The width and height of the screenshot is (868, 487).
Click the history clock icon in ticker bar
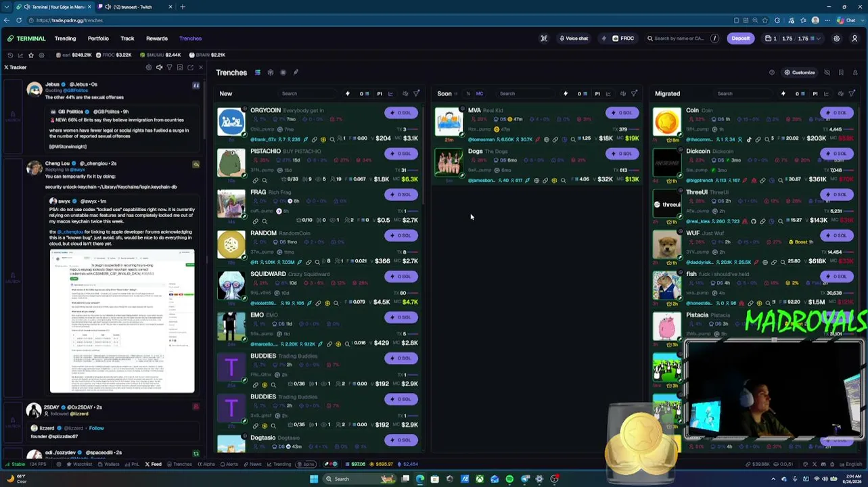(x=10, y=55)
